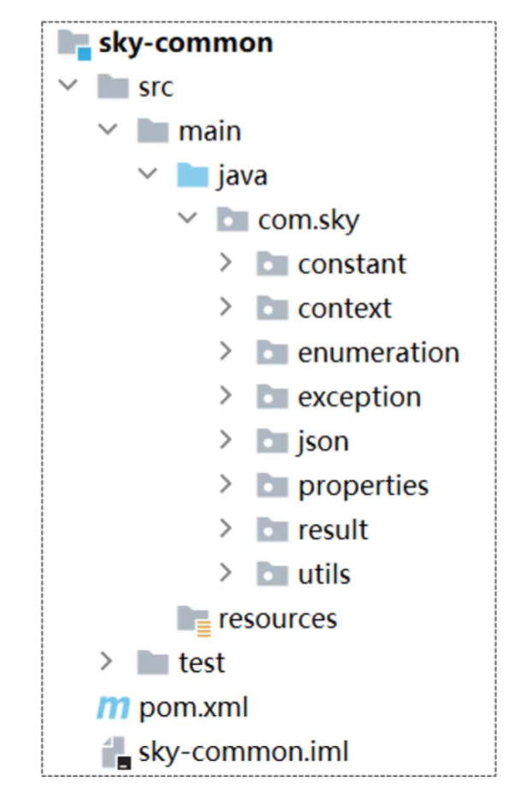Click the com.sky package icon
This screenshot has height=794, width=532.
pyautogui.click(x=233, y=220)
